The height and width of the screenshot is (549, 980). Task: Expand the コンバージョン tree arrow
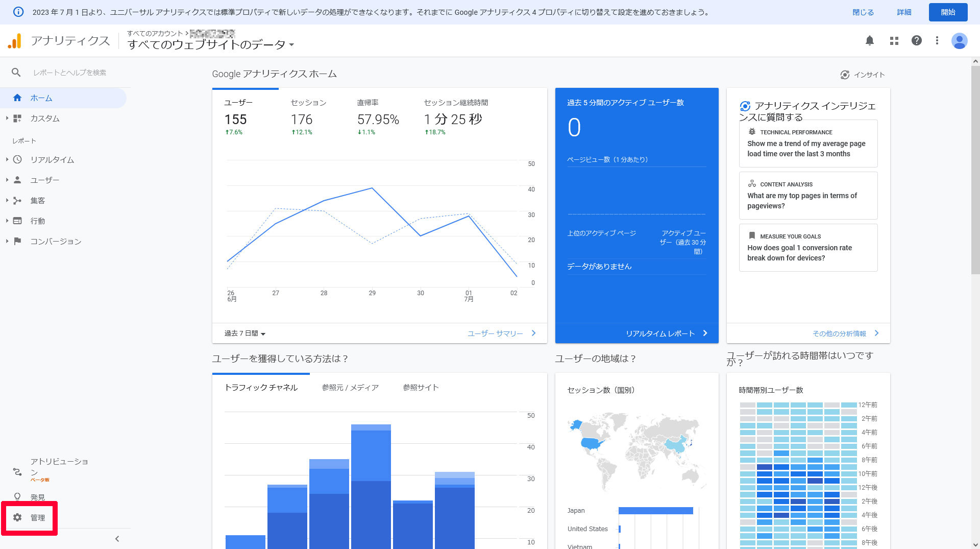coord(7,241)
